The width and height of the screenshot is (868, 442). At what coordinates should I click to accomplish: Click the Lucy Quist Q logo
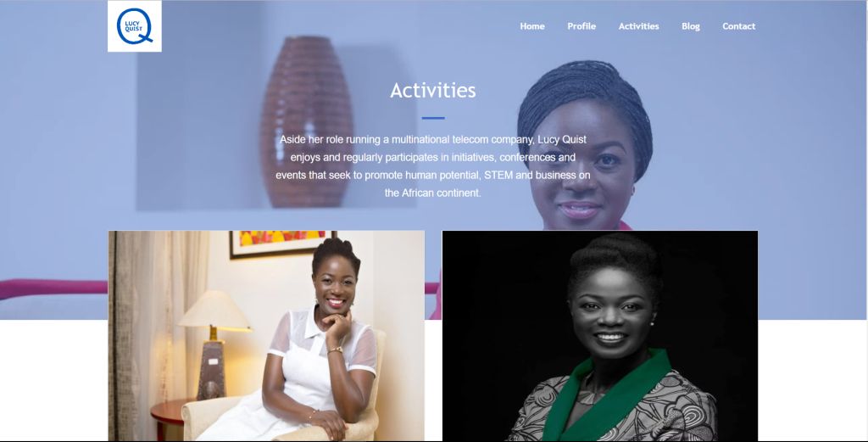click(135, 26)
